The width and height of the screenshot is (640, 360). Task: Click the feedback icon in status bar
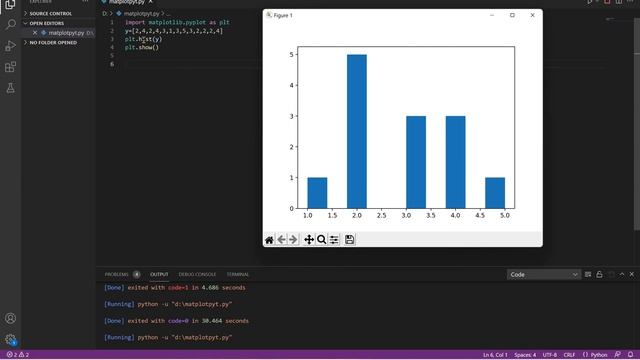(x=617, y=355)
